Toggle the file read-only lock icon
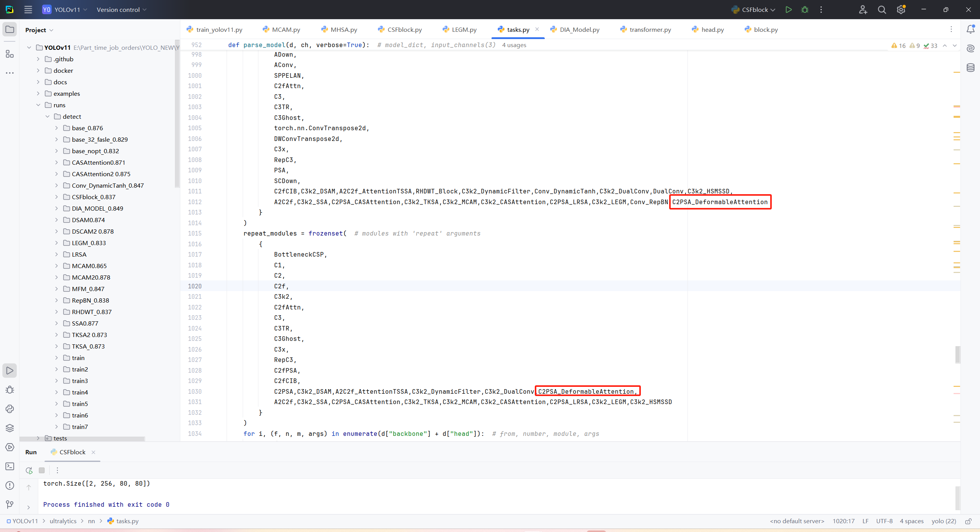 click(969, 521)
